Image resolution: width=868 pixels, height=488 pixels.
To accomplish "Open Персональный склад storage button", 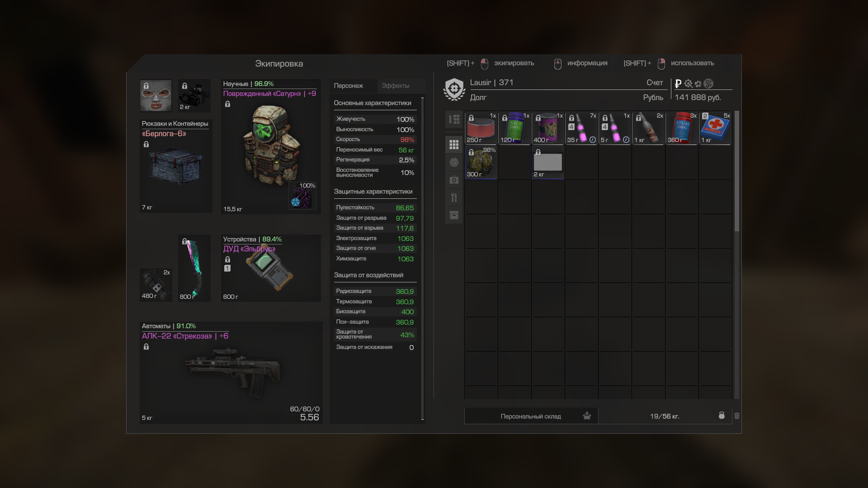I will coord(531,416).
